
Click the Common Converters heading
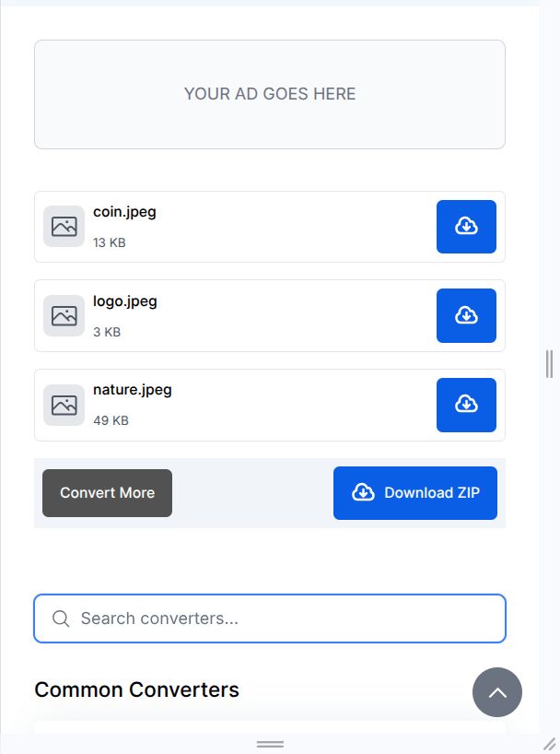pyautogui.click(x=136, y=690)
